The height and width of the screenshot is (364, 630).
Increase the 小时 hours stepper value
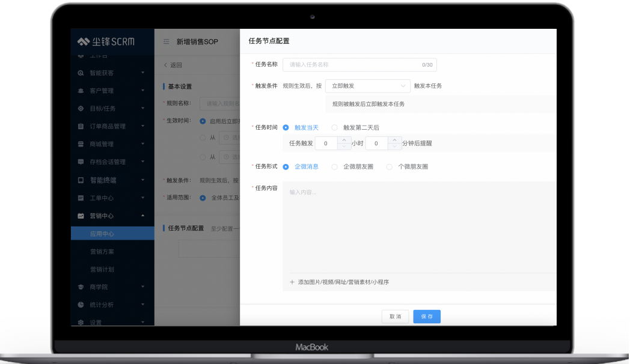point(344,140)
